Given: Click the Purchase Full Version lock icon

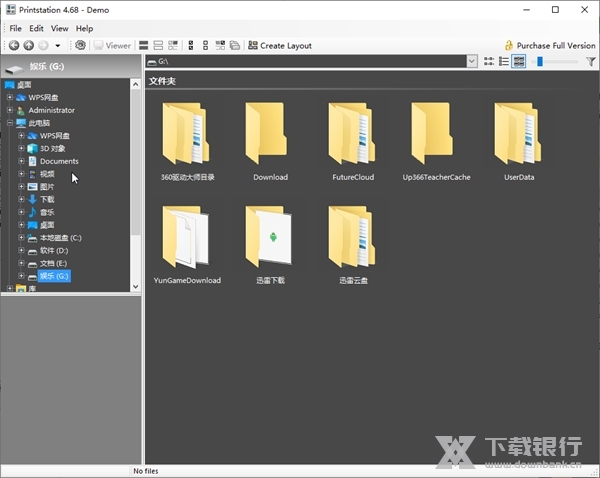Looking at the screenshot, I should 509,46.
